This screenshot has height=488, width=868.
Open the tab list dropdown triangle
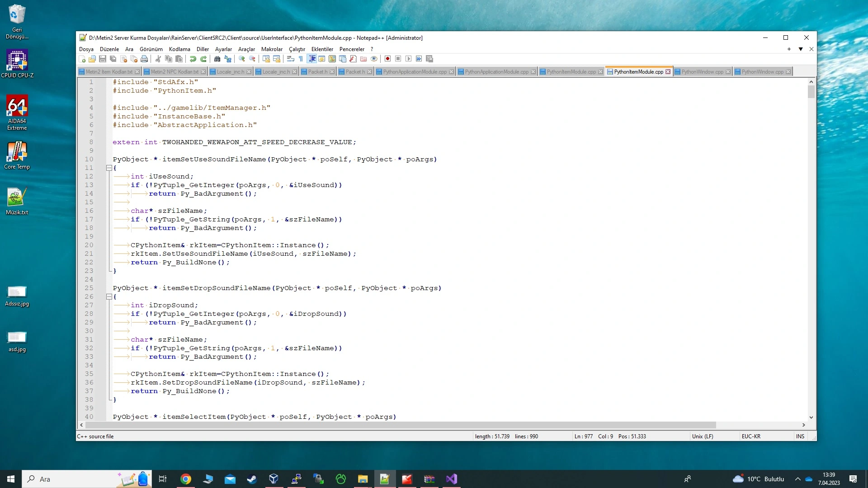pyautogui.click(x=801, y=49)
